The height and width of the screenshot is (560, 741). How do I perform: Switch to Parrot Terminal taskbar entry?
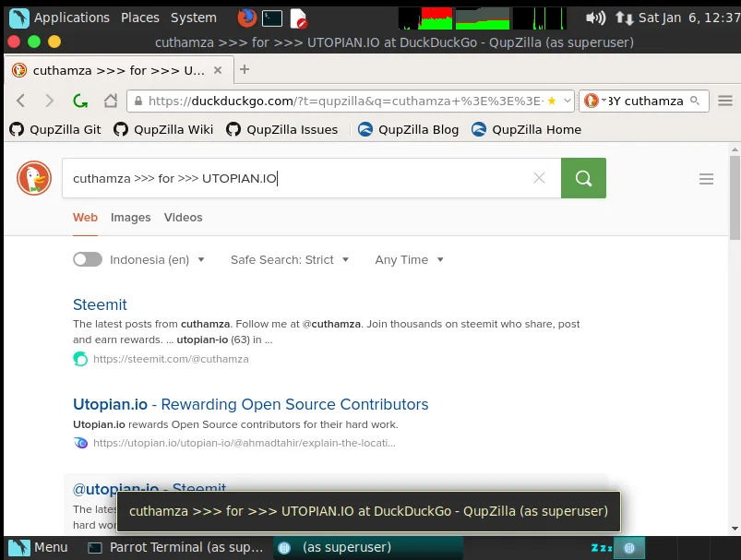coord(176,547)
